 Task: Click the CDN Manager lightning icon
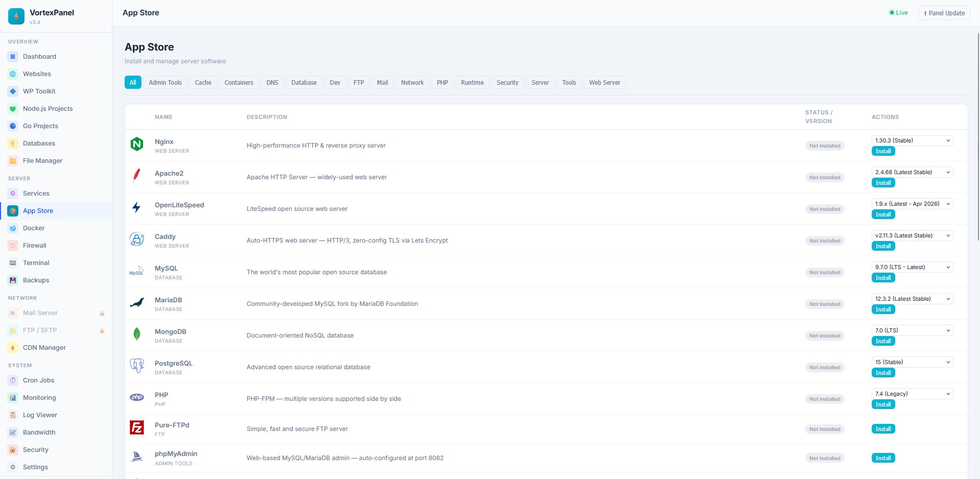[13, 348]
